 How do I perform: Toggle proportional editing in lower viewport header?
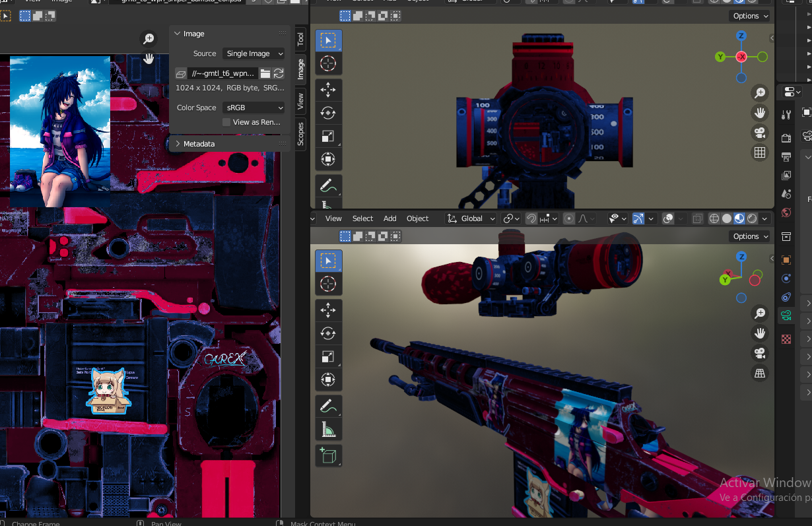pos(569,218)
